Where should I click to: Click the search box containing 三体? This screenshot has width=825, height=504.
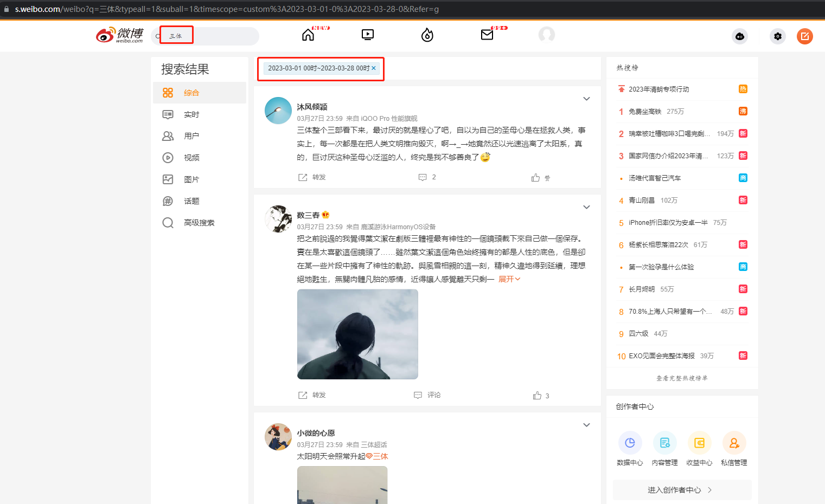(205, 36)
